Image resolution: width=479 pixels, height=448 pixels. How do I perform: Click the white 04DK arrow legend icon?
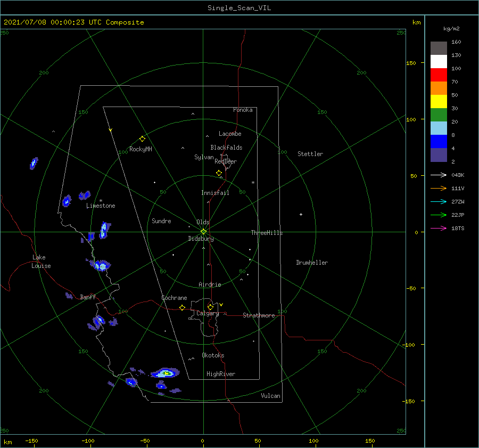(439, 175)
